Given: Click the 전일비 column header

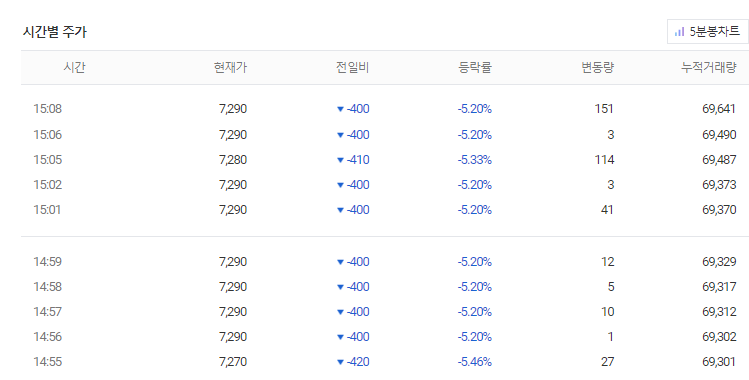Looking at the screenshot, I should point(353,67).
